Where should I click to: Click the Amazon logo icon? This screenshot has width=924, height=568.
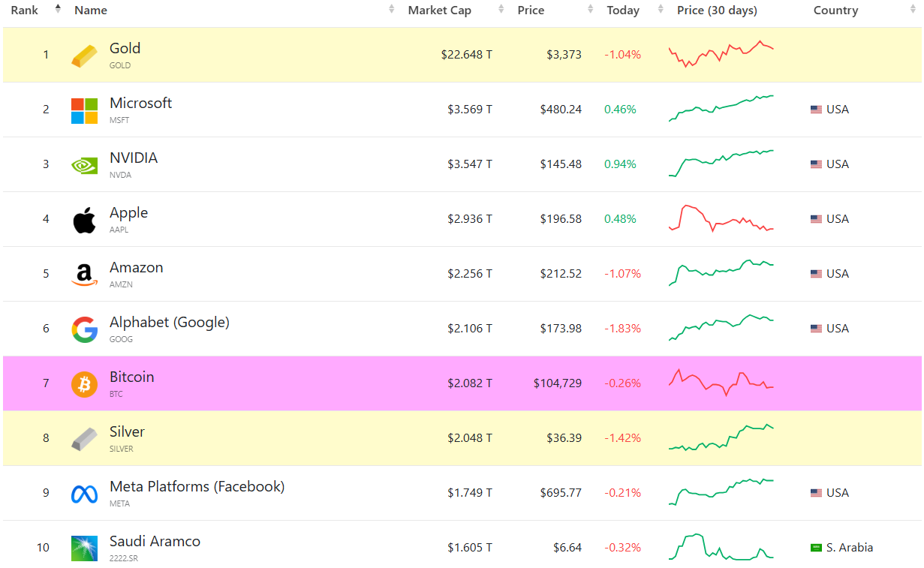click(84, 275)
